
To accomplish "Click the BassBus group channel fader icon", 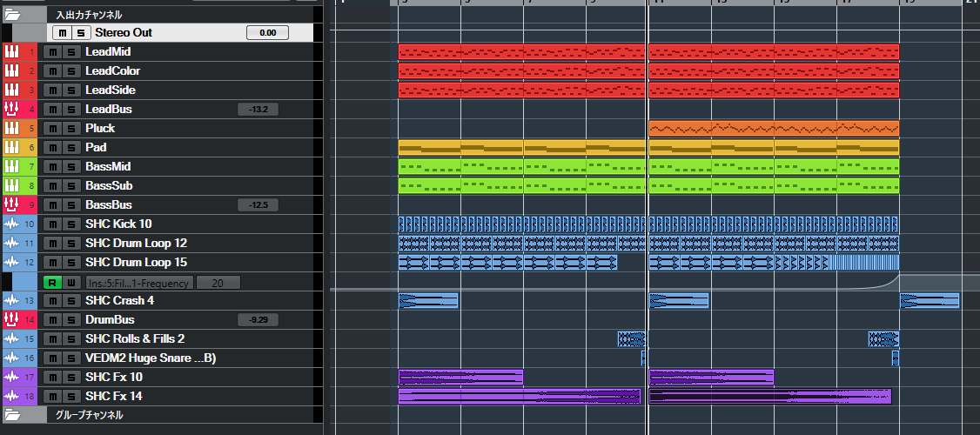I will 11,205.
